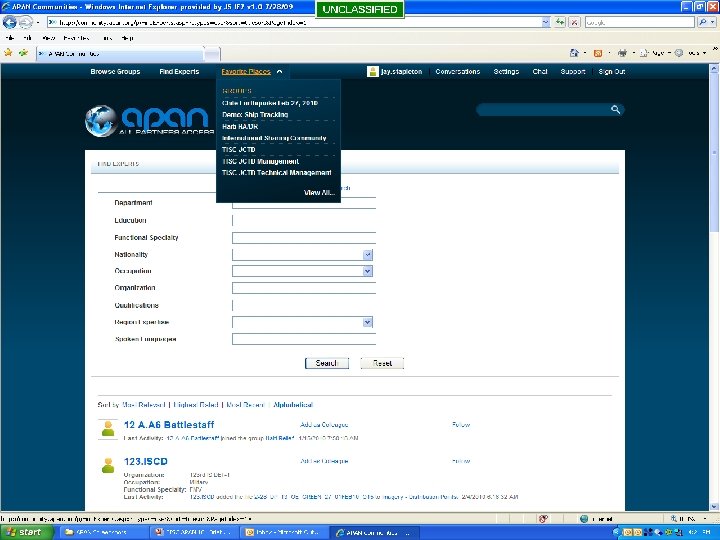Sort results by Most Recent
Viewport: 720px width, 540px height.
246,405
